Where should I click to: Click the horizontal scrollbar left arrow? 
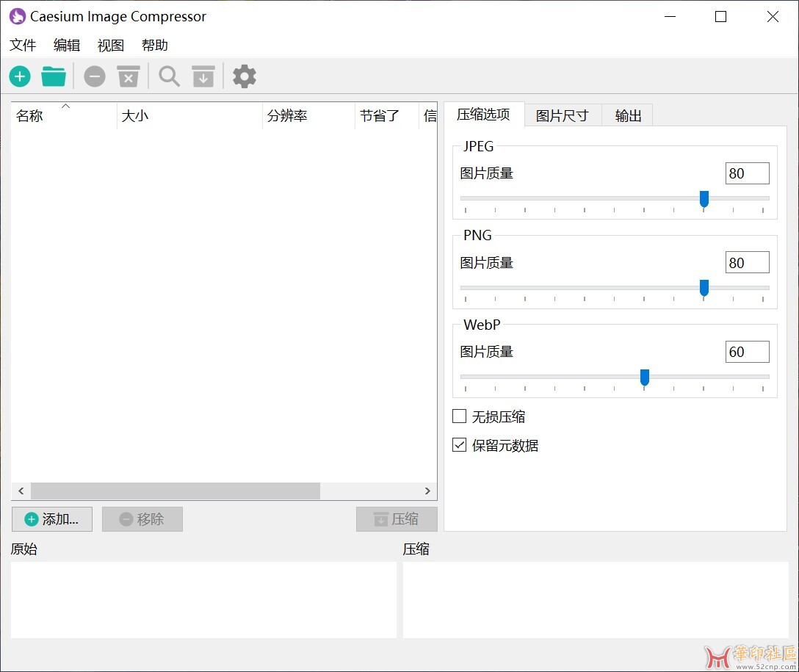pyautogui.click(x=21, y=491)
